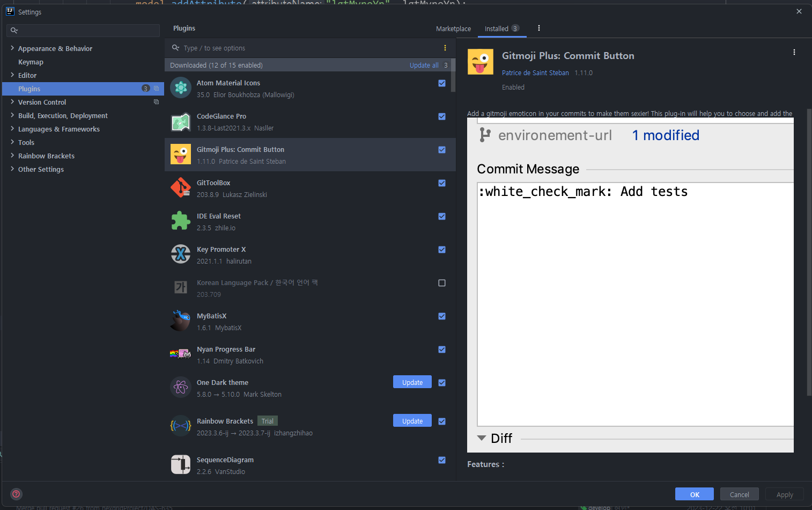This screenshot has width=812, height=510.
Task: Click the large Gitmoji Plus logo in details
Action: tap(481, 62)
